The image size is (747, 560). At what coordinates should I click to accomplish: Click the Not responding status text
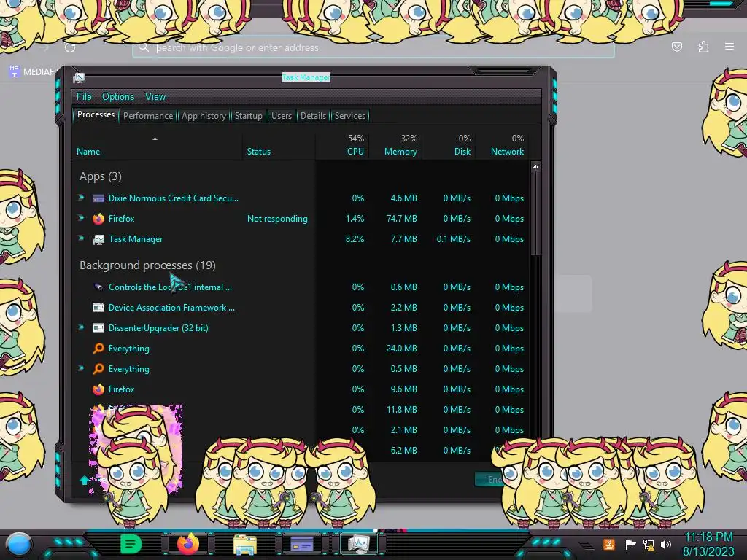(x=277, y=219)
